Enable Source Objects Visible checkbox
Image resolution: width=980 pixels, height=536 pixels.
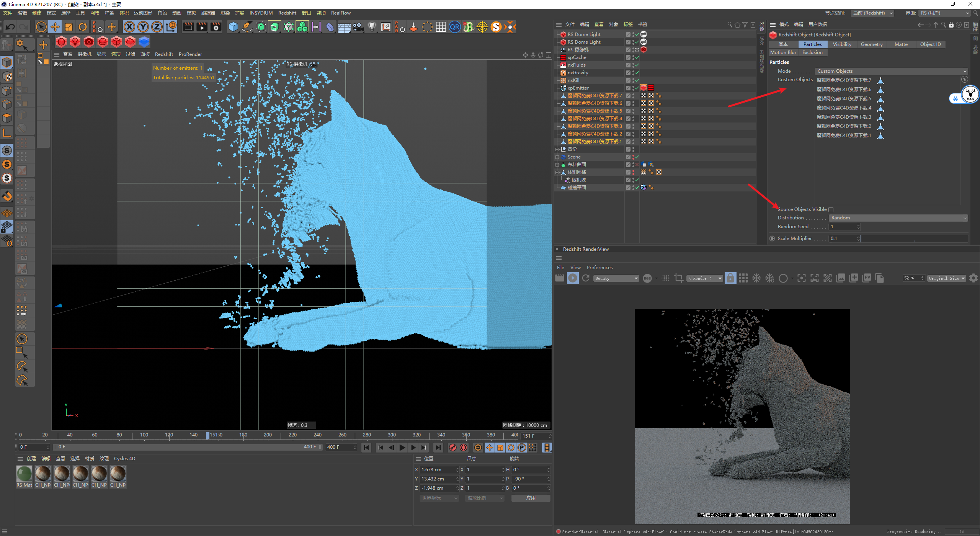(831, 209)
